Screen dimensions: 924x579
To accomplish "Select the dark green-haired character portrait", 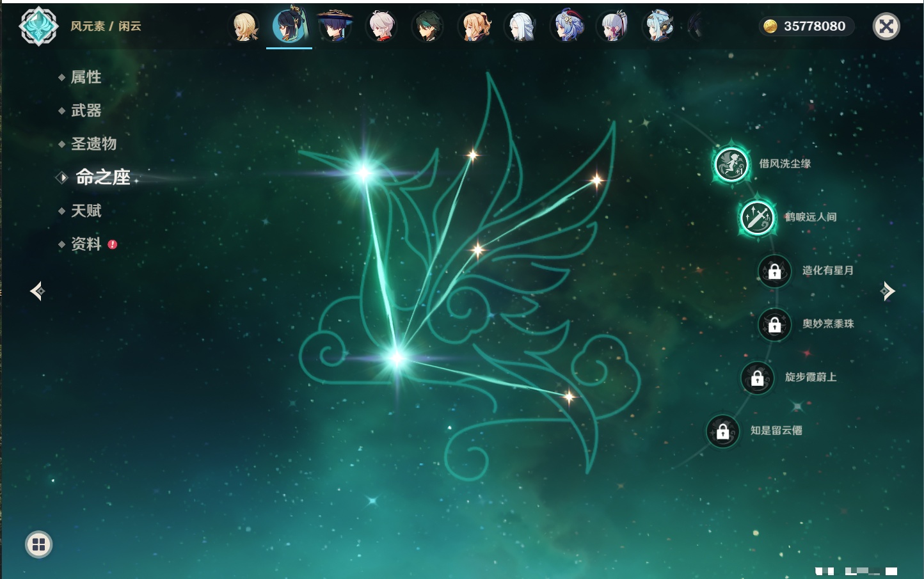I will (x=427, y=27).
